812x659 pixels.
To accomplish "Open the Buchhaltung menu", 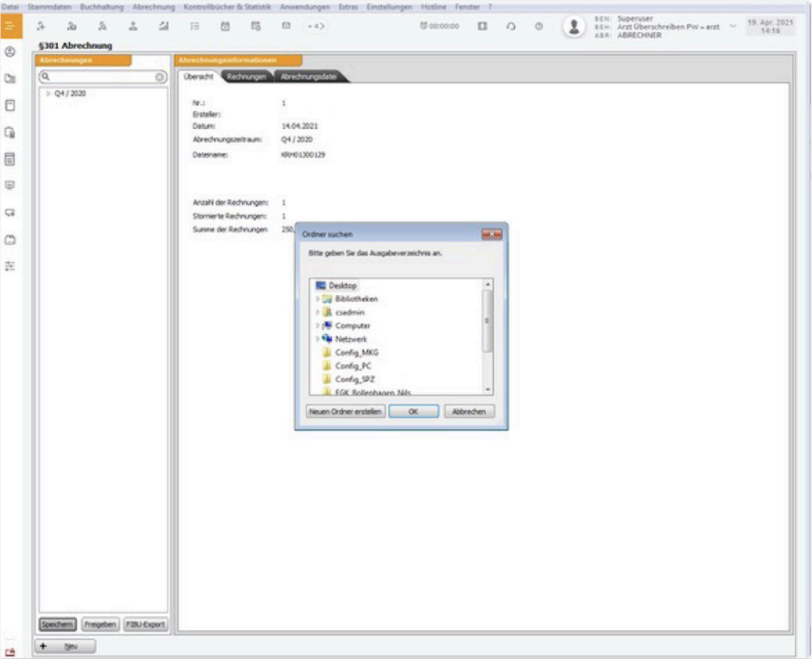I will [101, 6].
